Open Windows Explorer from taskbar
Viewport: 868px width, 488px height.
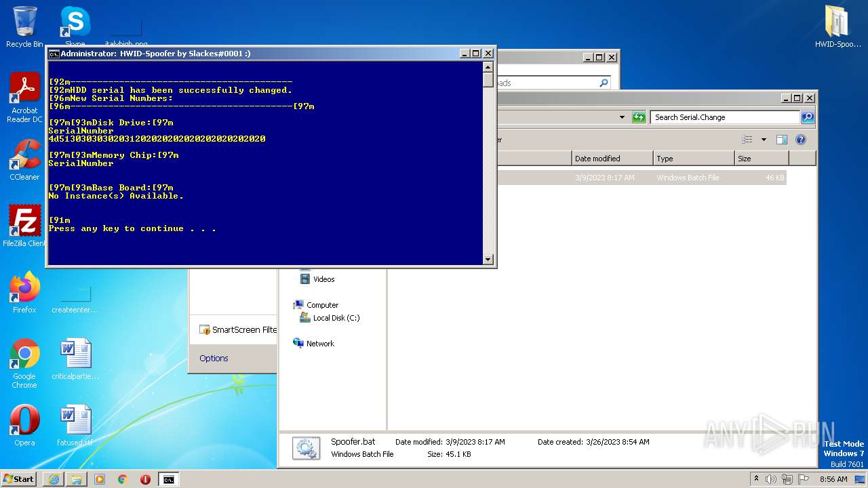(77, 479)
